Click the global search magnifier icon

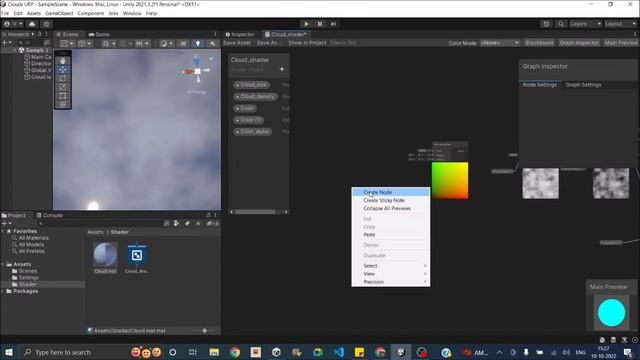click(x=561, y=24)
